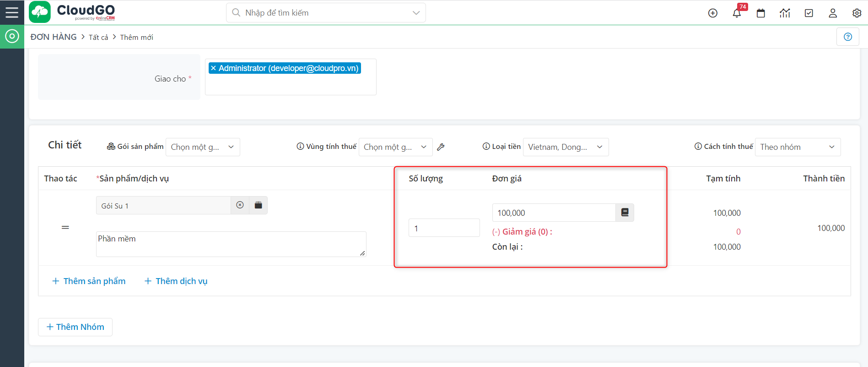Open the Cách tính thuế Theo nhóm dropdown
This screenshot has width=868, height=367.
798,147
